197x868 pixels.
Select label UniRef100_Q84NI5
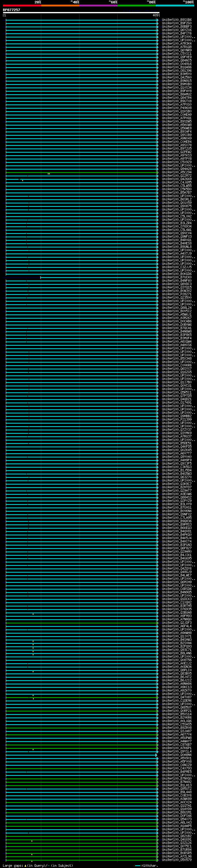coord(176,60)
